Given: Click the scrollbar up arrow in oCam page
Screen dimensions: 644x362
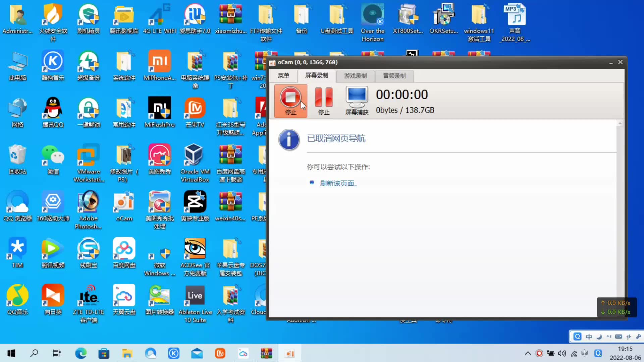Looking at the screenshot, I should [x=620, y=124].
